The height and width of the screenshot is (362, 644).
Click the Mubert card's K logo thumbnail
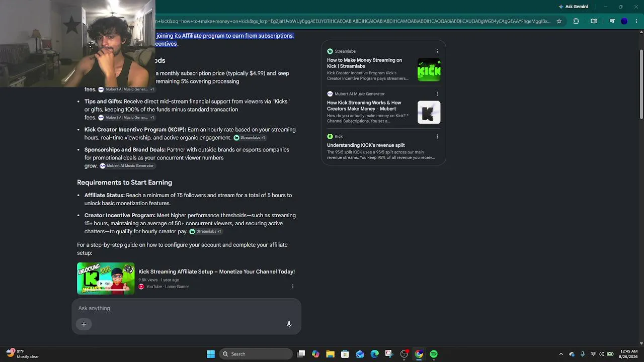429,113
